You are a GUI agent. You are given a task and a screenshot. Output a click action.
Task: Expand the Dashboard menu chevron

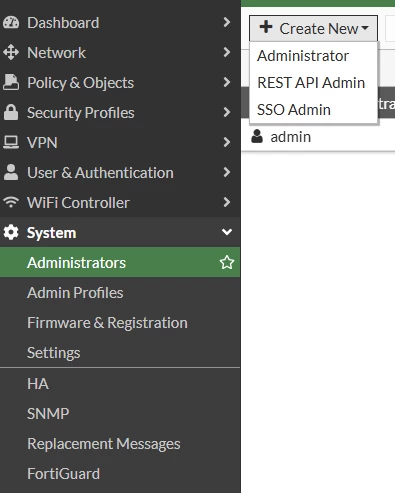pos(227,22)
